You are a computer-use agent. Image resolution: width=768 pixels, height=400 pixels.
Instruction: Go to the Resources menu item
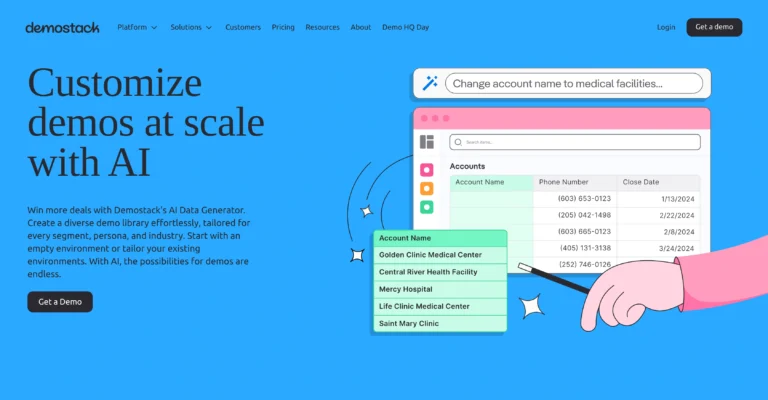(x=322, y=27)
